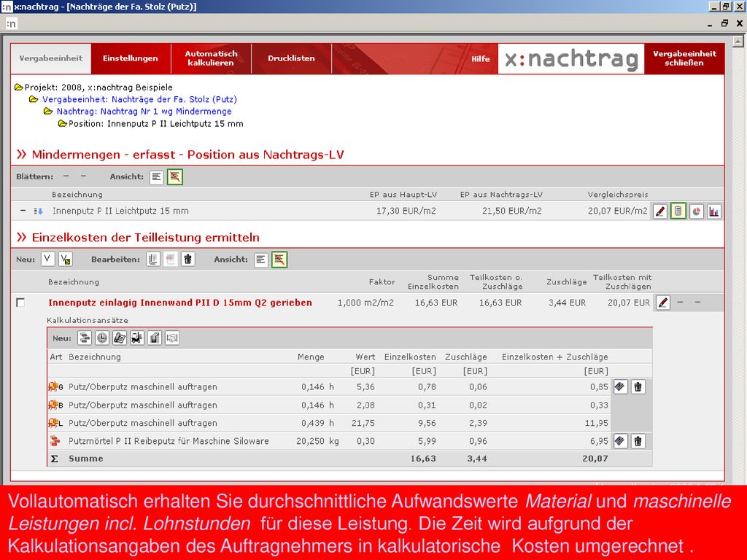747x560 pixels.
Task: Click third Neu icon in Kalkulationsansätze
Action: coord(120,338)
